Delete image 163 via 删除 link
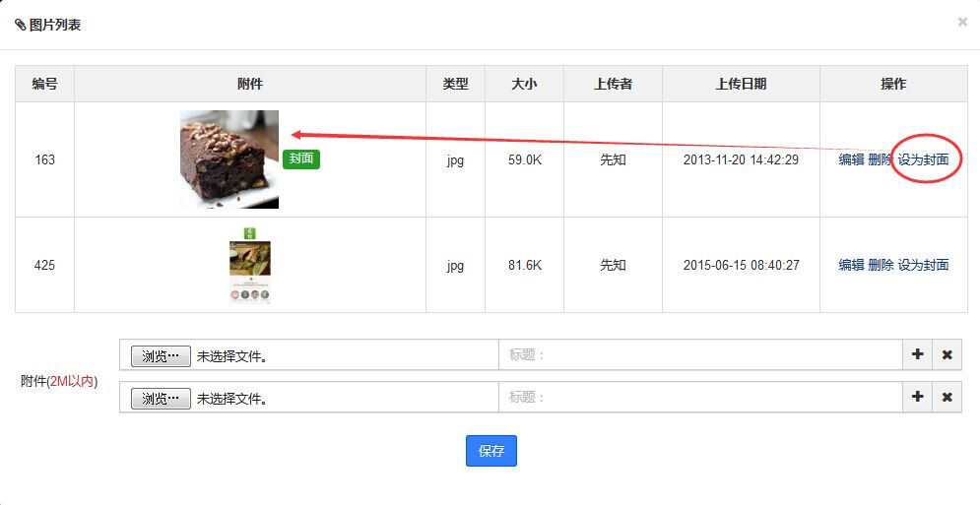The height and width of the screenshot is (505, 980). (880, 159)
